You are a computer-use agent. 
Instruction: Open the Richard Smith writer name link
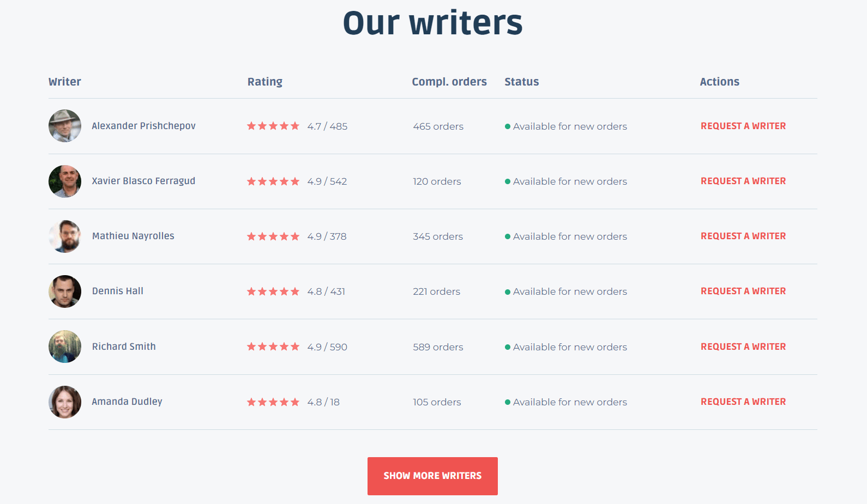(124, 347)
